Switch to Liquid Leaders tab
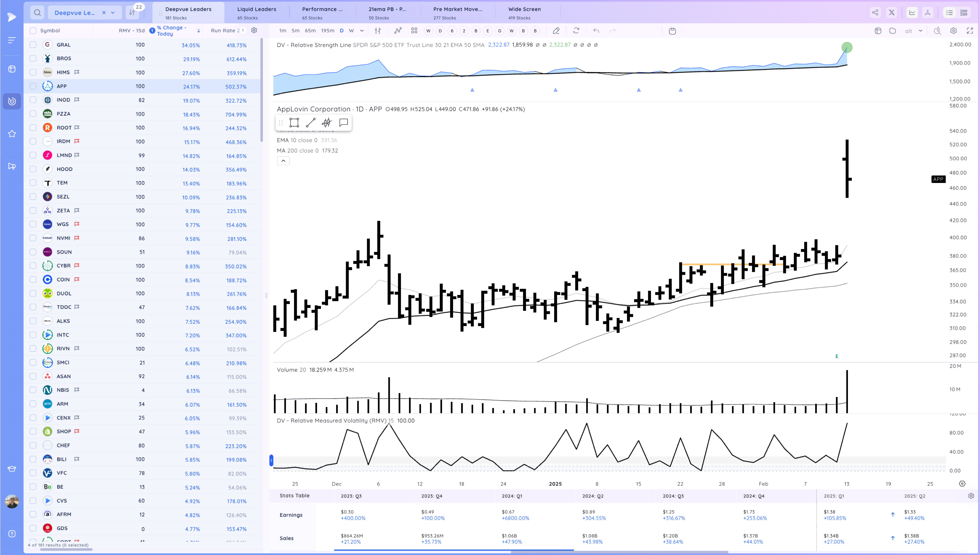Viewport: 980px width, 555px height. [257, 12]
